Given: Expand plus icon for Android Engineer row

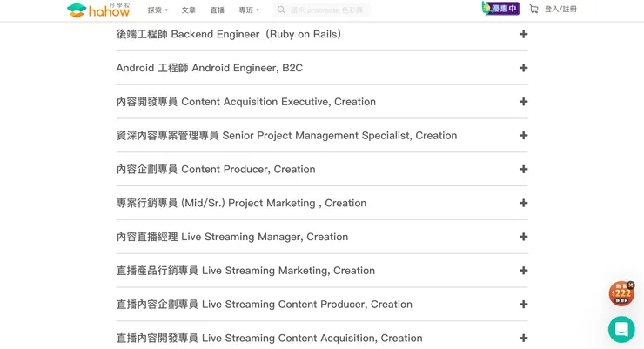Looking at the screenshot, I should click(x=523, y=68).
